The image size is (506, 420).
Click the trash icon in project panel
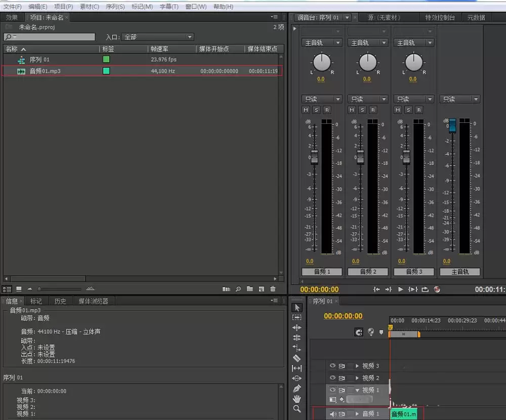click(273, 289)
